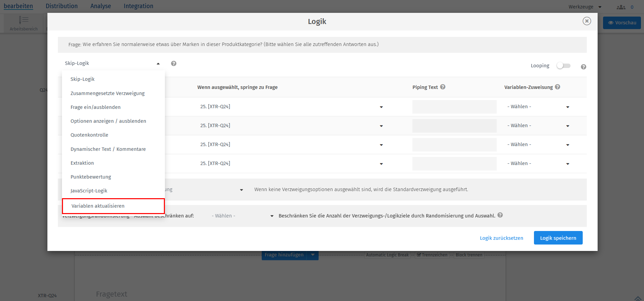Open Werkzeuge dropdown menu
The width and height of the screenshot is (644, 301).
point(585,7)
